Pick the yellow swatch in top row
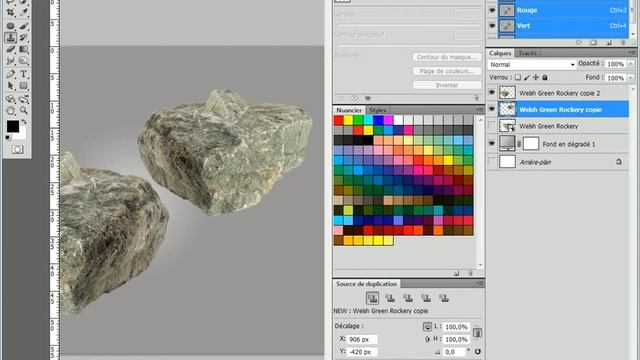Viewport: 640px width, 360px height. (348, 120)
